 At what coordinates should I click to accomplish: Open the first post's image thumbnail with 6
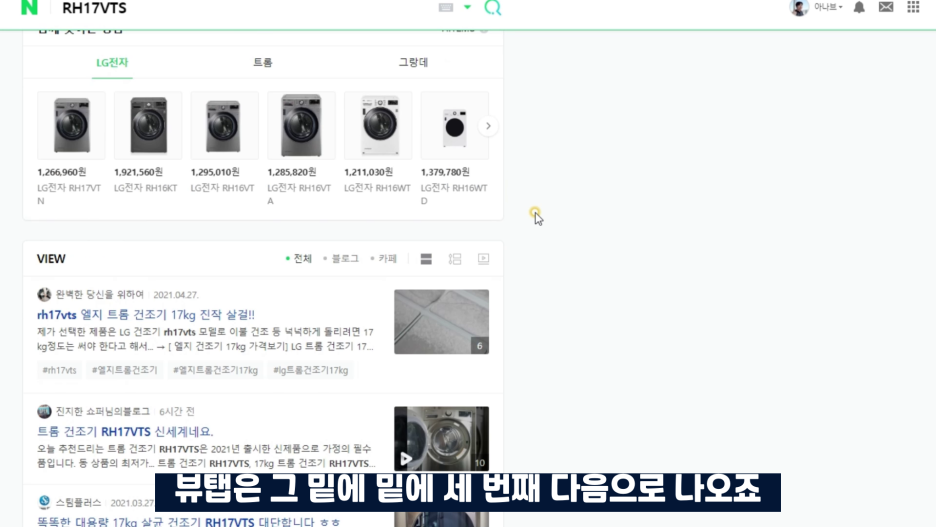coord(441,322)
